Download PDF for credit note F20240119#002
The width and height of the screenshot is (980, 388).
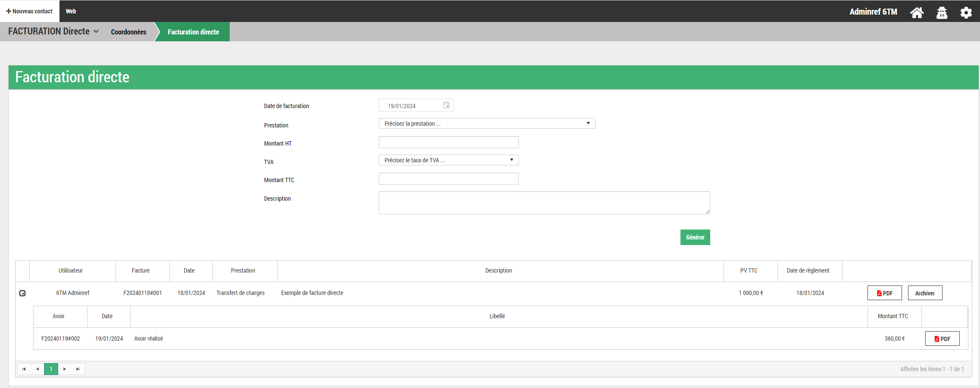click(x=942, y=339)
